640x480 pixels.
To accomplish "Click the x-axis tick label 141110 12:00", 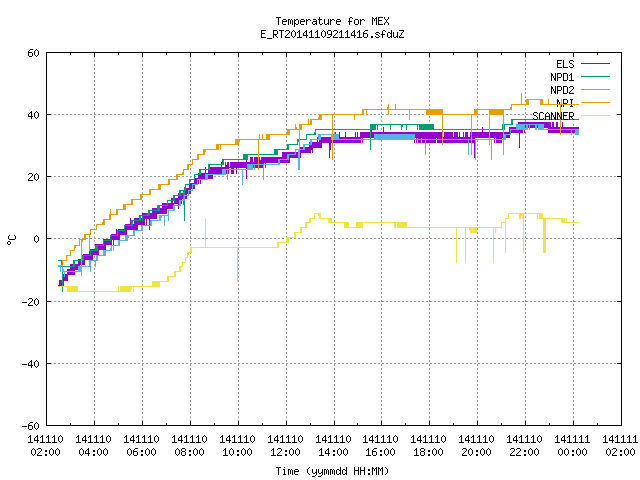I will (285, 446).
